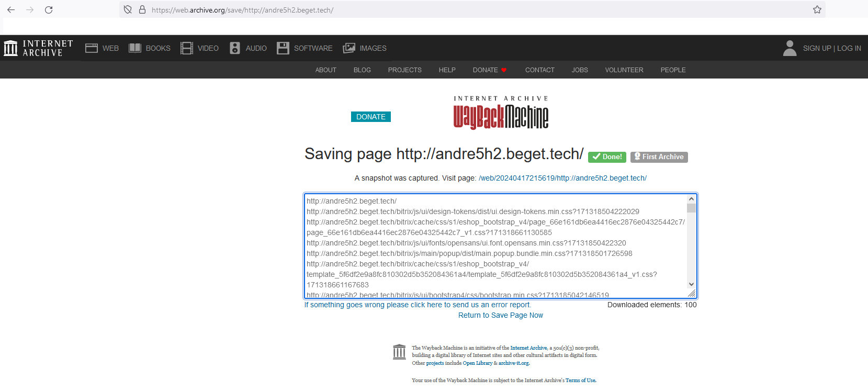Open the Terms of Use link
The width and height of the screenshot is (868, 391).
coord(581,381)
